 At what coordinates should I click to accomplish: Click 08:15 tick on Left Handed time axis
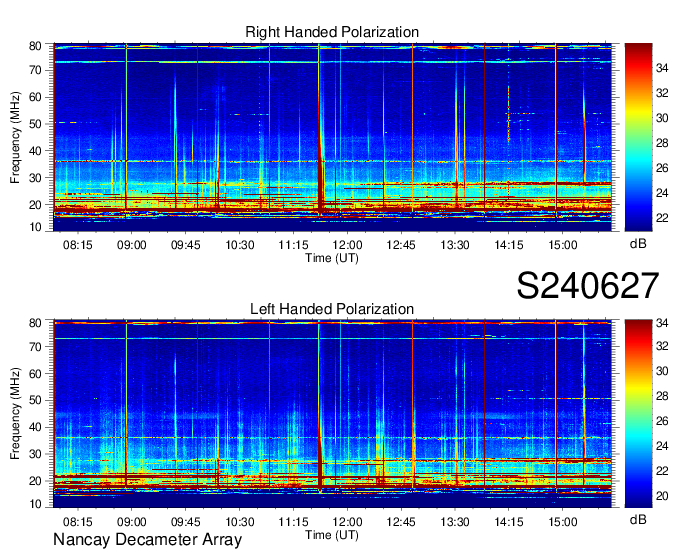click(78, 522)
